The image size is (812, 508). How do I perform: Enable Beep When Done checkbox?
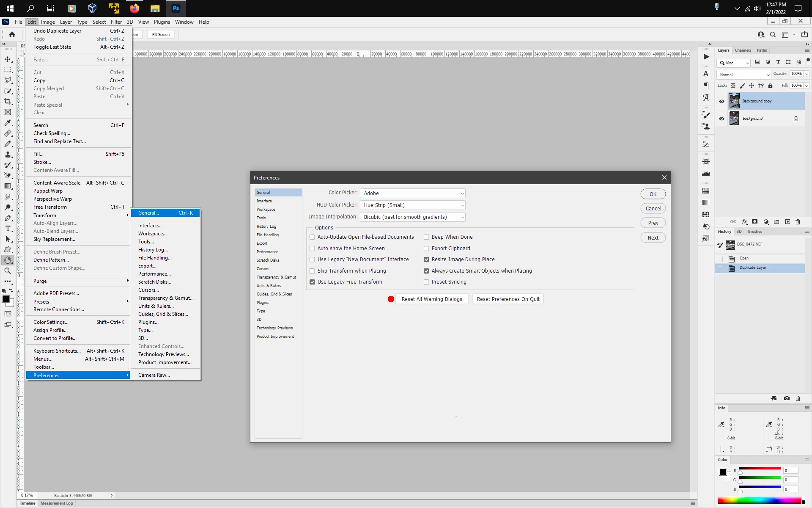(x=426, y=237)
